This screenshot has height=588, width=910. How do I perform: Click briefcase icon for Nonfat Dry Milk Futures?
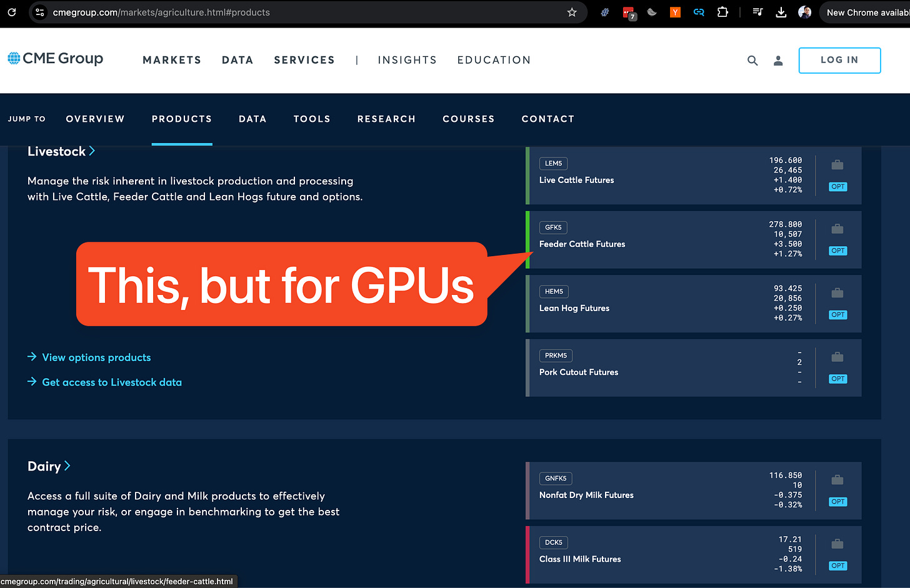click(x=837, y=480)
